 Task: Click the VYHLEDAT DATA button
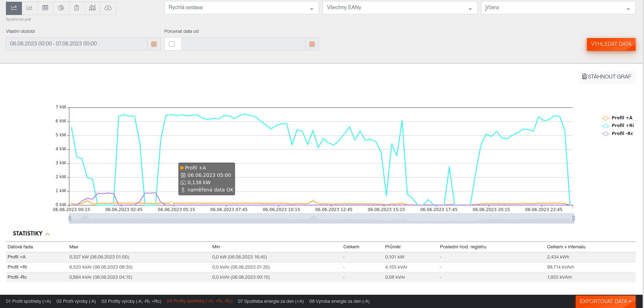click(x=611, y=44)
